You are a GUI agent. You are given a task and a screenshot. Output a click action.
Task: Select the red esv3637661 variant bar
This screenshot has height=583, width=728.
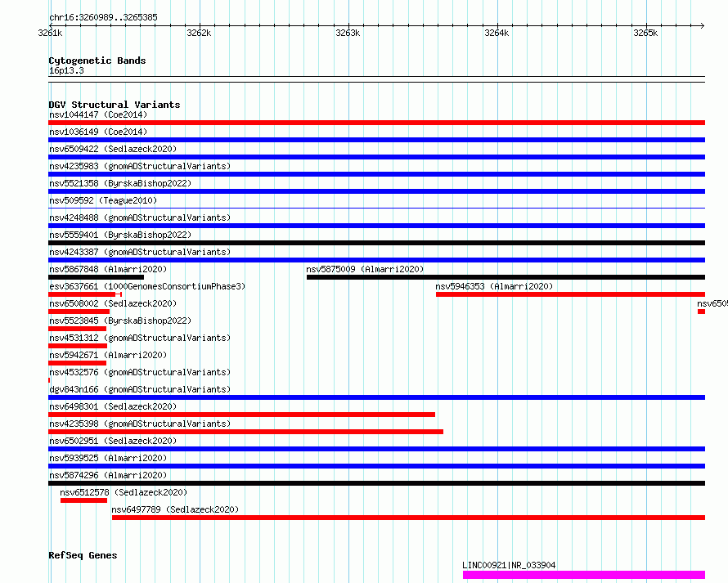pos(85,294)
